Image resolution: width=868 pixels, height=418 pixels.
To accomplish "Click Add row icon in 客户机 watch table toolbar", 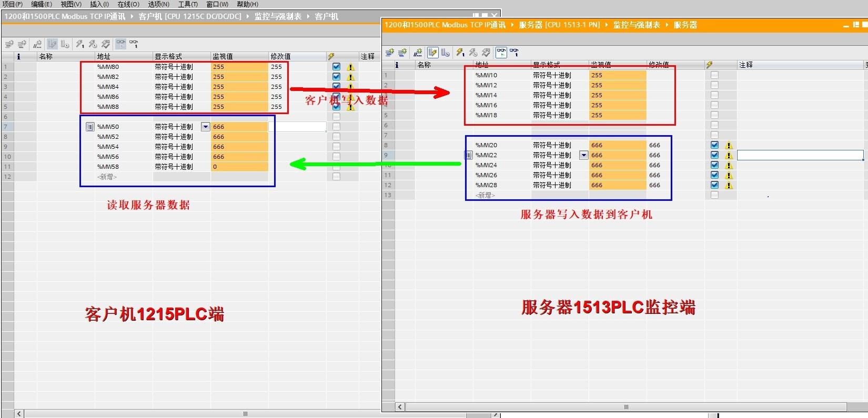I will [22, 44].
